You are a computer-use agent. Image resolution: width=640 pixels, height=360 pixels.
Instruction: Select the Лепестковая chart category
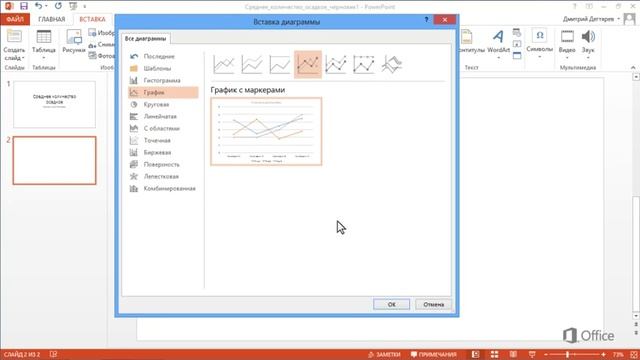pyautogui.click(x=163, y=176)
